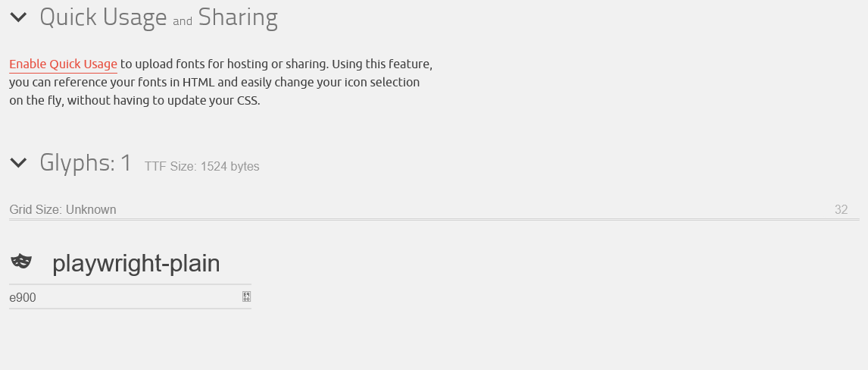Click the small 'and' word in heading
The width and height of the screenshot is (868, 370).
pyautogui.click(x=182, y=21)
